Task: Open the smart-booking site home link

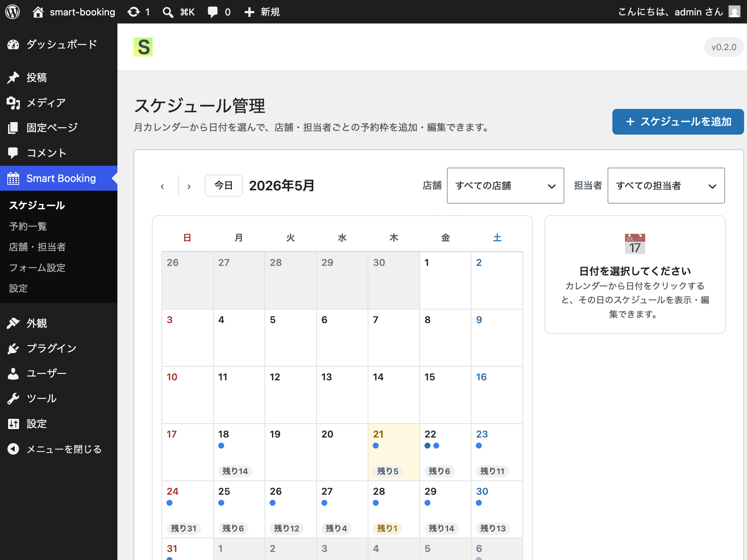Action: pyautogui.click(x=74, y=12)
